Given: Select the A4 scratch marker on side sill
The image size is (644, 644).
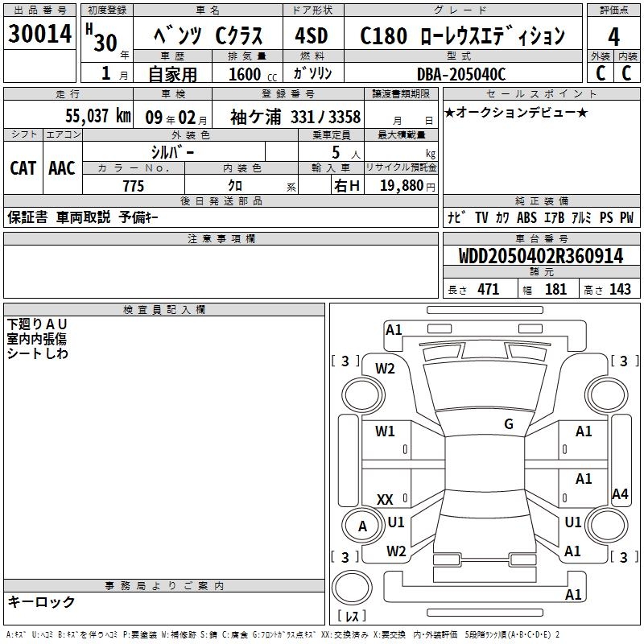Looking at the screenshot, I should 620,493.
